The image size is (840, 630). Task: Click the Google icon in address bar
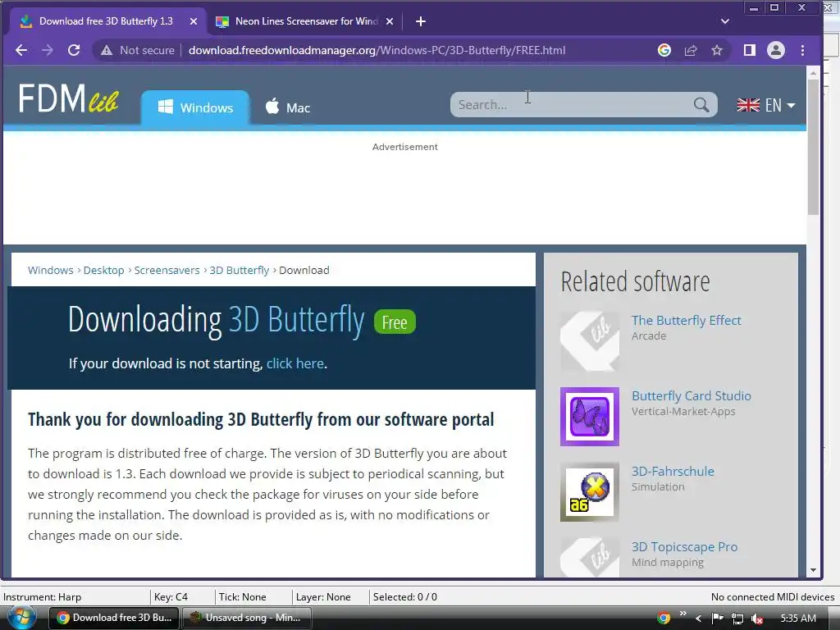click(x=664, y=50)
